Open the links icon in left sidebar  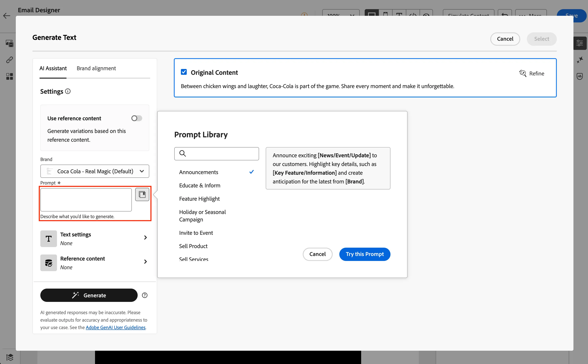pyautogui.click(x=9, y=60)
